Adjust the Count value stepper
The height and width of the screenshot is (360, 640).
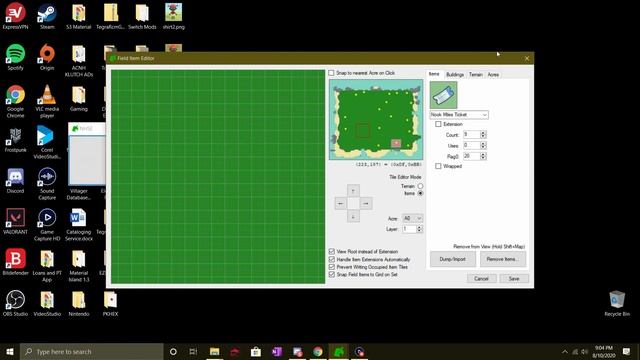483,135
